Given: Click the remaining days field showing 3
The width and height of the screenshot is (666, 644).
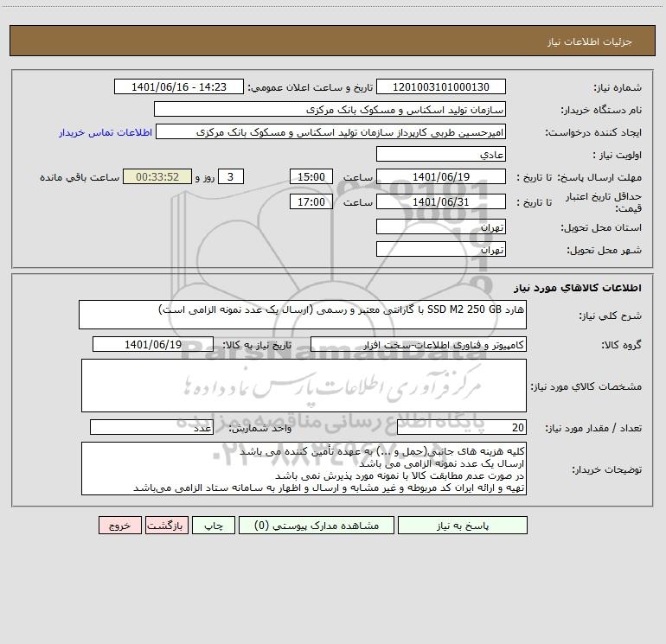Looking at the screenshot, I should pos(231,176).
